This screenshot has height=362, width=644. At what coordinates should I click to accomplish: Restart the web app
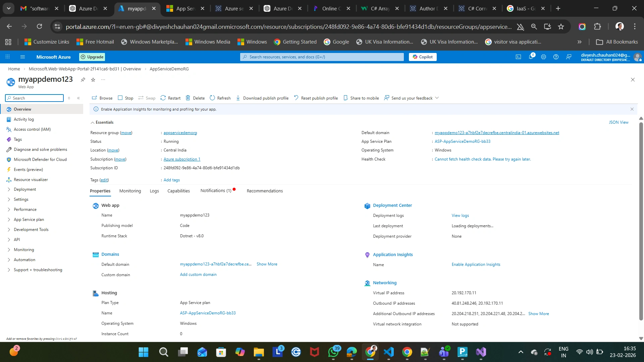(x=170, y=98)
